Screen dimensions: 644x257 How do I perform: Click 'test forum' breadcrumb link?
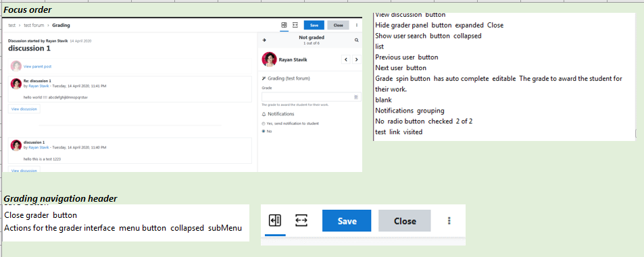click(34, 25)
